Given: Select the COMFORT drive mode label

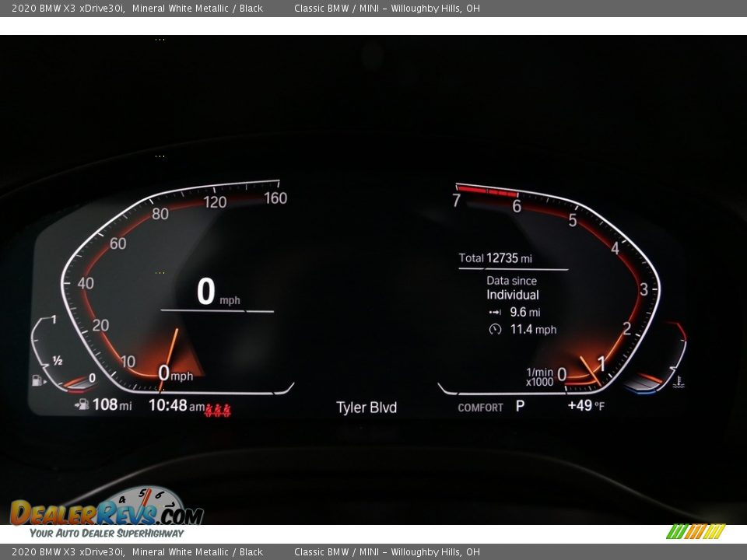Looking at the screenshot, I should tap(480, 408).
